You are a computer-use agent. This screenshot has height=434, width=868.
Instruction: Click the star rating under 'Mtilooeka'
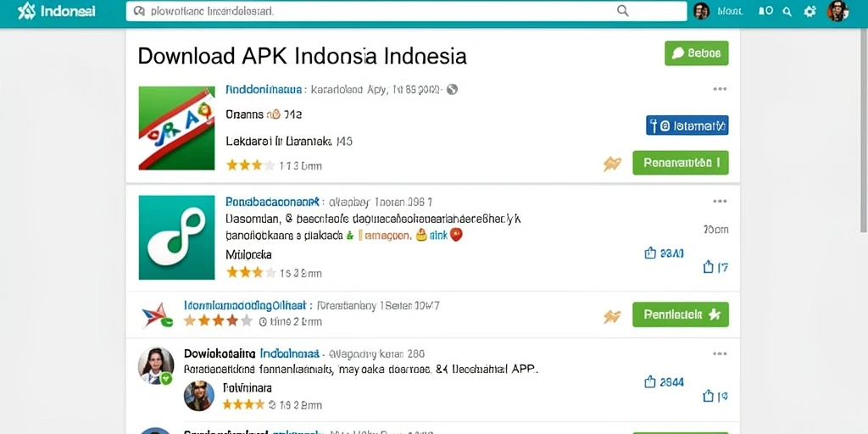click(250, 272)
